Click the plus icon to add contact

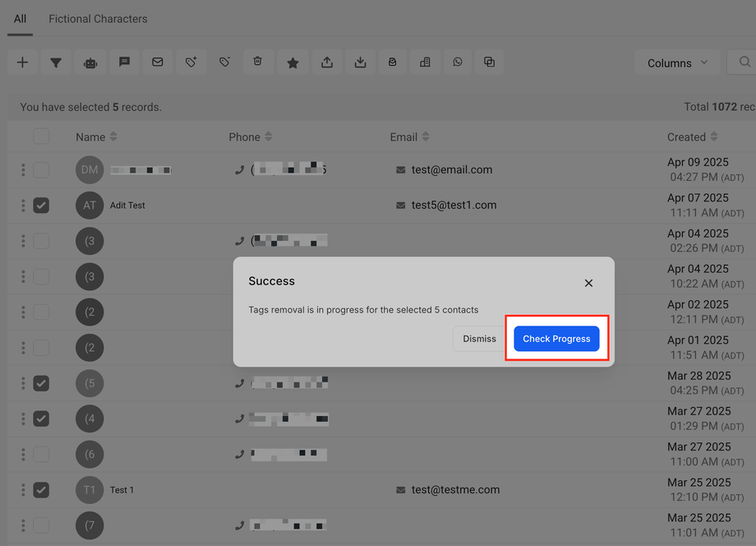(x=22, y=62)
